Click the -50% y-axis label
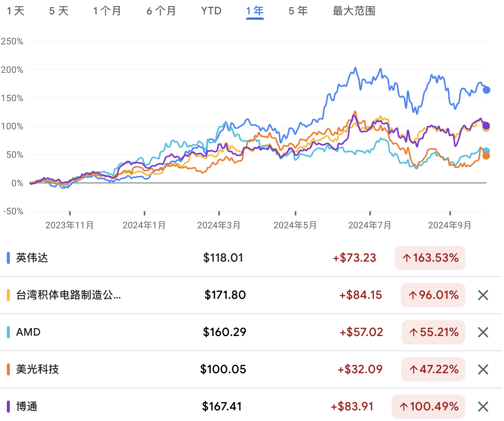Screen dimensions: 504x421 pos(13,211)
